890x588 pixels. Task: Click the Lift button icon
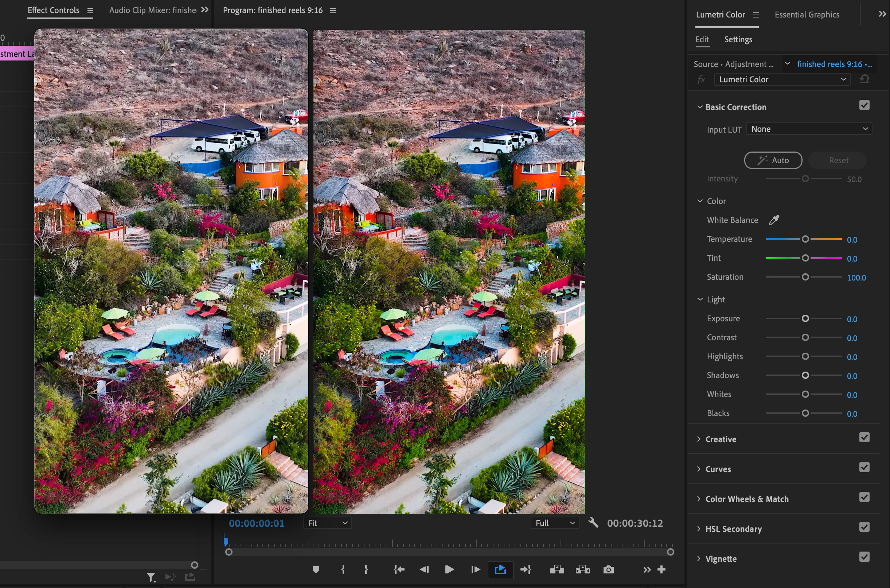557,570
